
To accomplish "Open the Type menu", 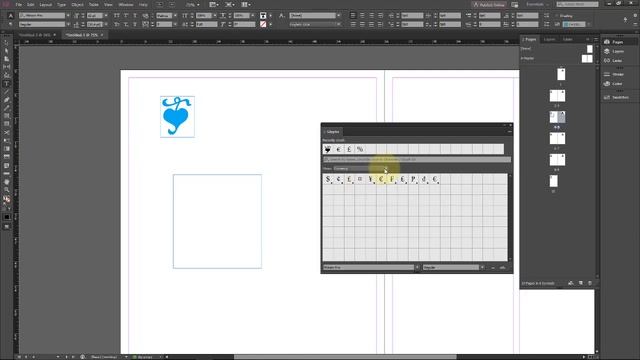I will tap(61, 4).
